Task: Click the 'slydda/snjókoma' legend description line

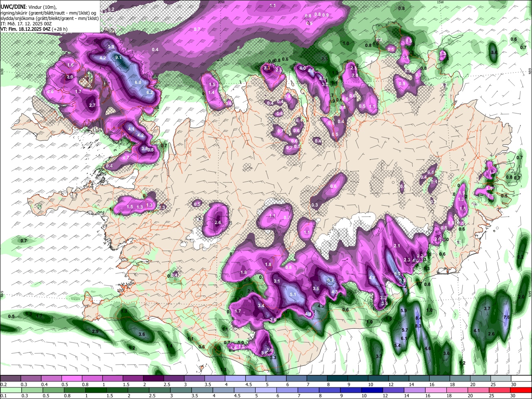Action: pos(49,18)
